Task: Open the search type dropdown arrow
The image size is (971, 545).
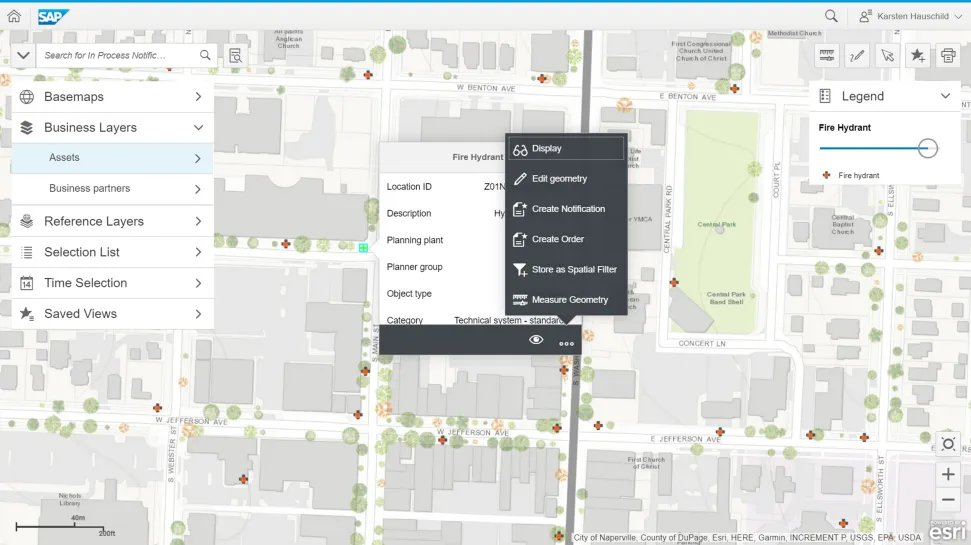Action: pos(24,56)
